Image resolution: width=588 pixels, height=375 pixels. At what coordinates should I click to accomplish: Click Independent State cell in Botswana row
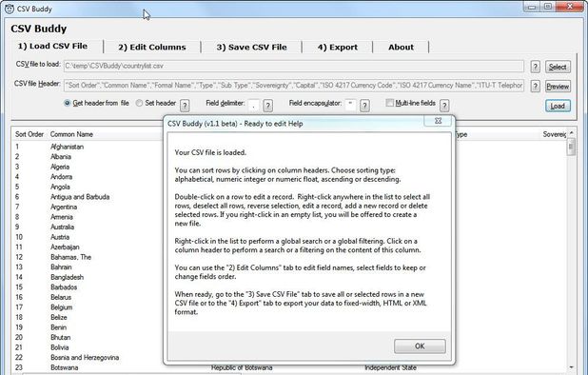[390, 368]
